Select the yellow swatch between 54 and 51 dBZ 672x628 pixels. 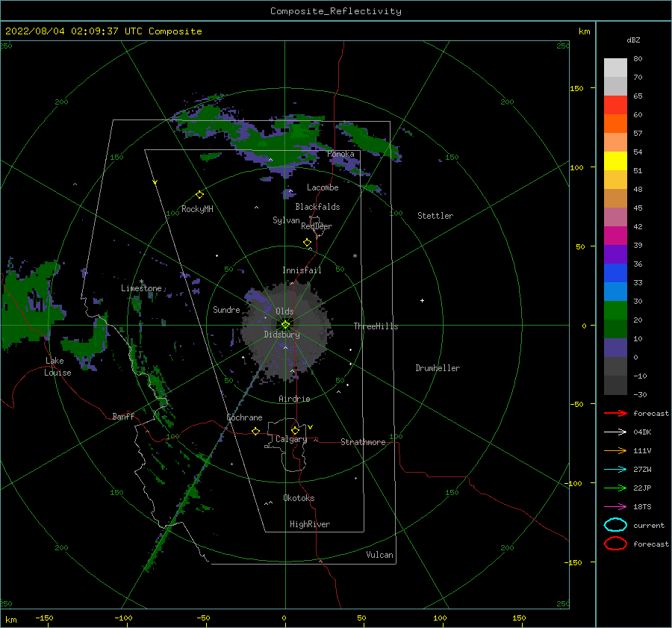[x=615, y=161]
